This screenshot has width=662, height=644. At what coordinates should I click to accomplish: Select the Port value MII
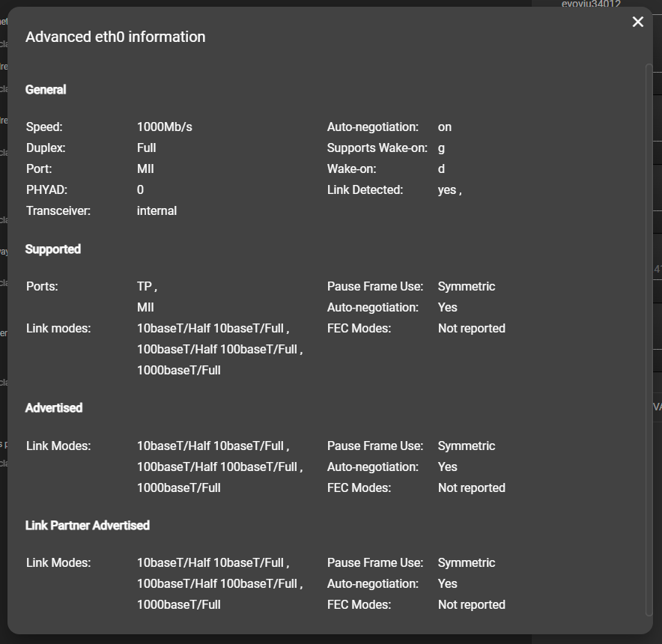pos(145,168)
